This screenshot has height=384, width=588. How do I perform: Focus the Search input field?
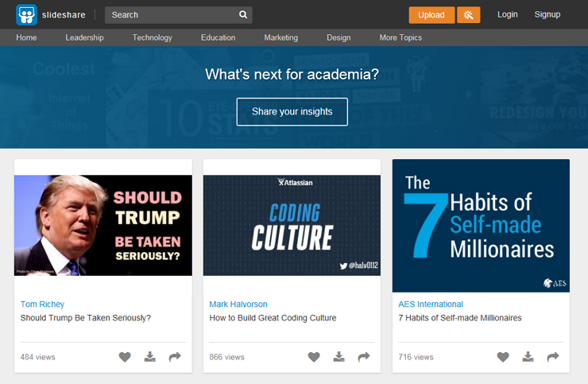pyautogui.click(x=179, y=15)
